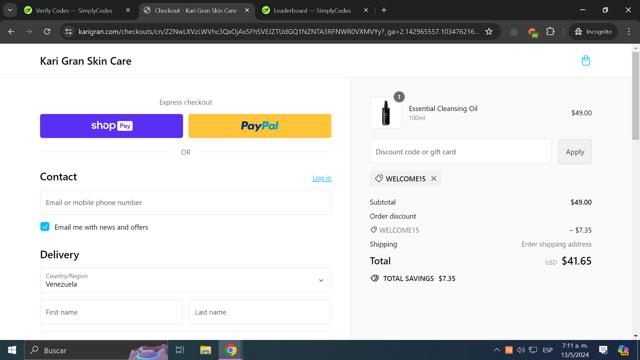View site information icon in address bar
The width and height of the screenshot is (640, 360).
pyautogui.click(x=69, y=31)
